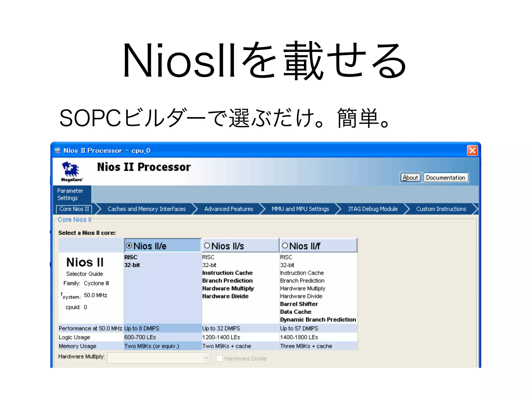
Task: Click the '1200-1400 LEs' logic usage cell
Action: point(241,337)
